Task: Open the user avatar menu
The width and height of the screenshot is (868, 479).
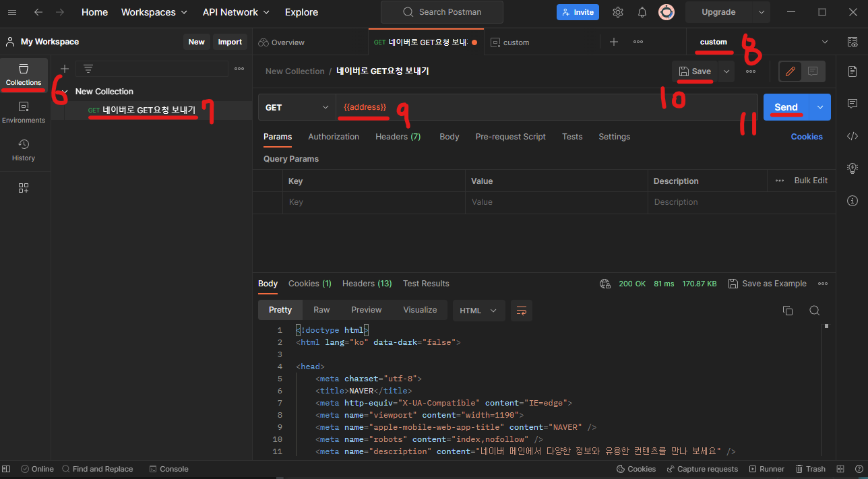Action: tap(666, 12)
